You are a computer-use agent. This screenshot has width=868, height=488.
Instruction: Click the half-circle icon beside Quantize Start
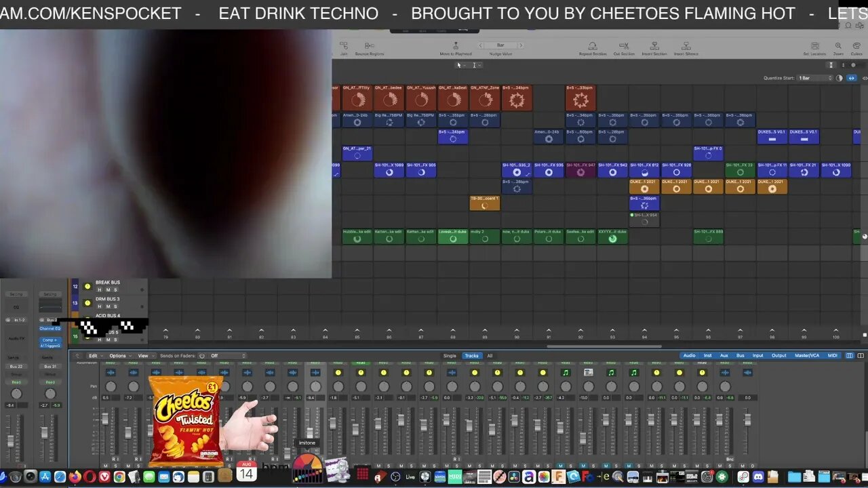[840, 78]
